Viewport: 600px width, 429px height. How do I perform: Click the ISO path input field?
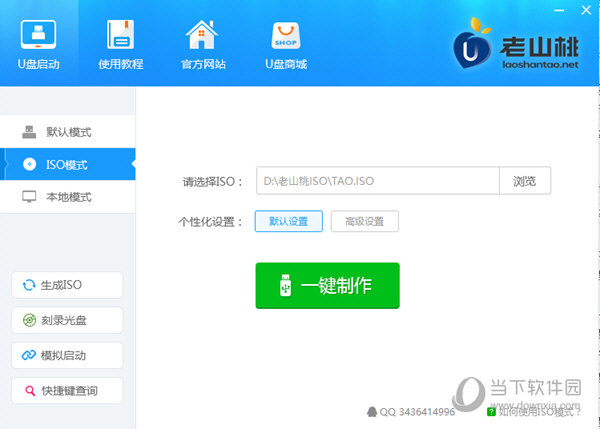[x=378, y=181]
